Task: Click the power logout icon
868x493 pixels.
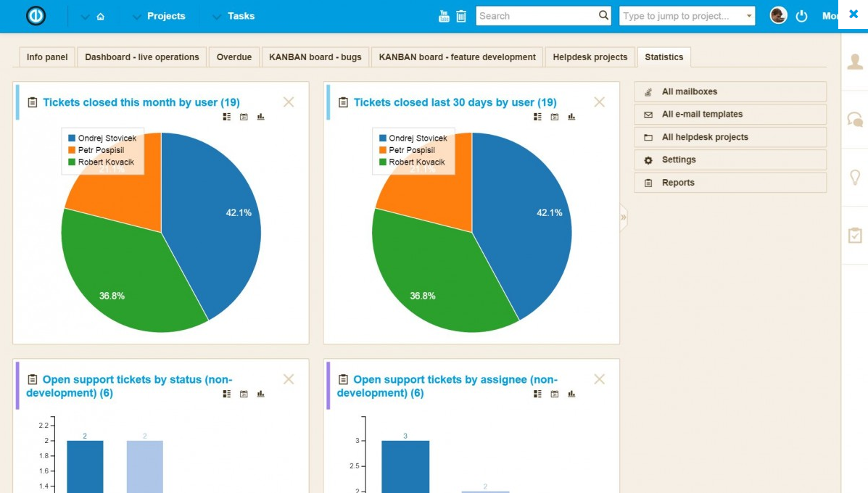Action: coord(801,16)
